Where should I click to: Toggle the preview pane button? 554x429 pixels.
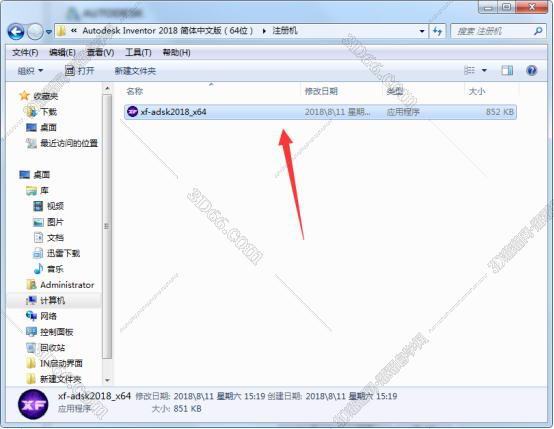click(507, 71)
